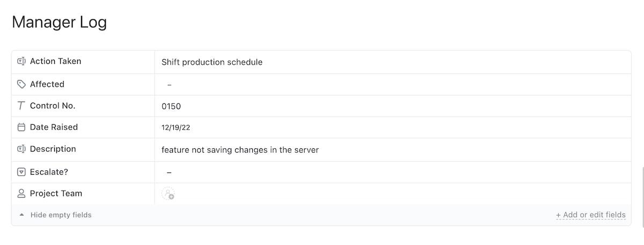Click the Date Raised calendar icon
This screenshot has width=644, height=245.
21,127
